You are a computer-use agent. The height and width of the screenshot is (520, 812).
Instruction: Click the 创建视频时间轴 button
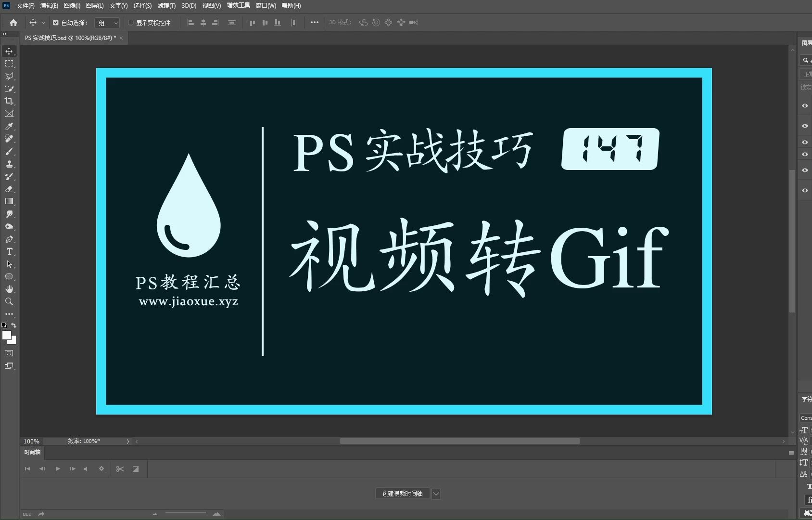coord(403,493)
